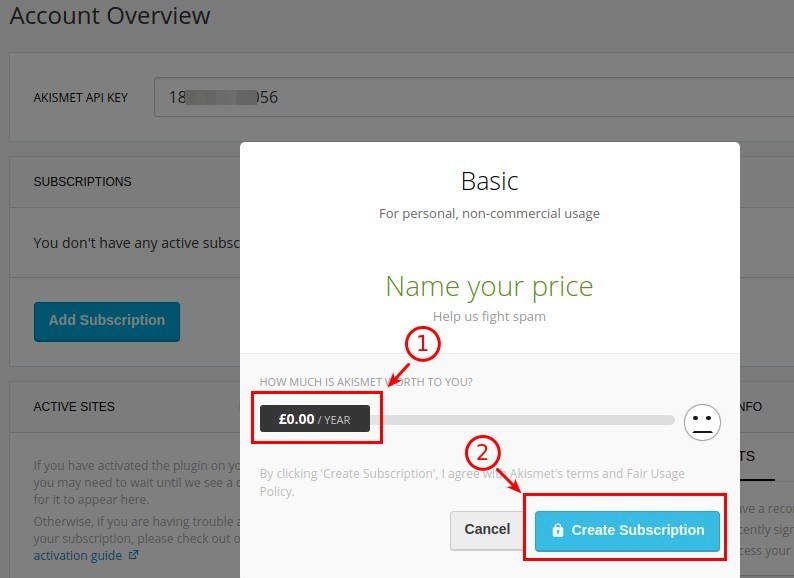Image resolution: width=794 pixels, height=578 pixels.
Task: Click the AKISMET API KEY label
Action: coord(81,97)
